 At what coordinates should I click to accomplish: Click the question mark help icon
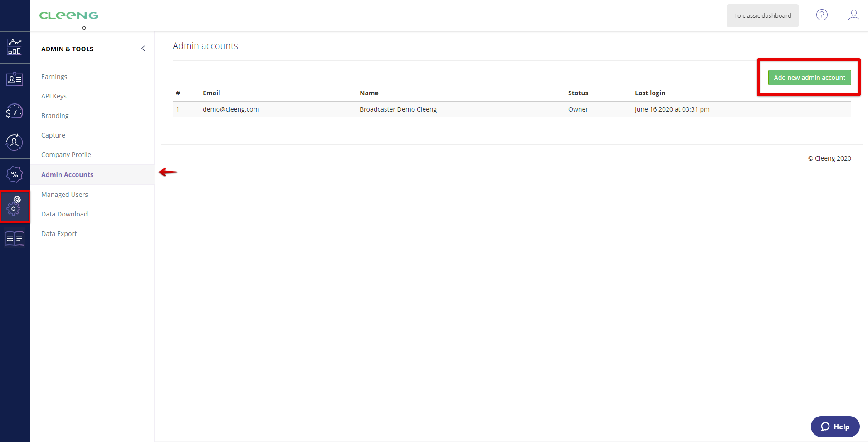tap(822, 15)
